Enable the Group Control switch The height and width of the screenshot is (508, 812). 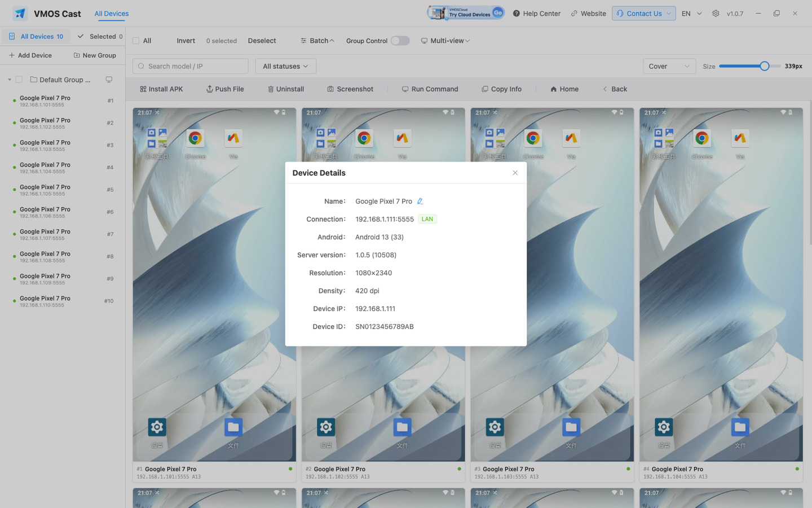point(400,41)
